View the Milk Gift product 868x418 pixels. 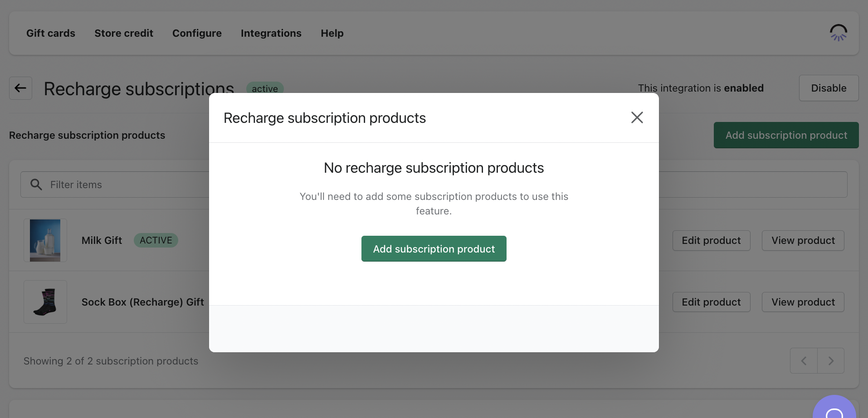click(803, 240)
